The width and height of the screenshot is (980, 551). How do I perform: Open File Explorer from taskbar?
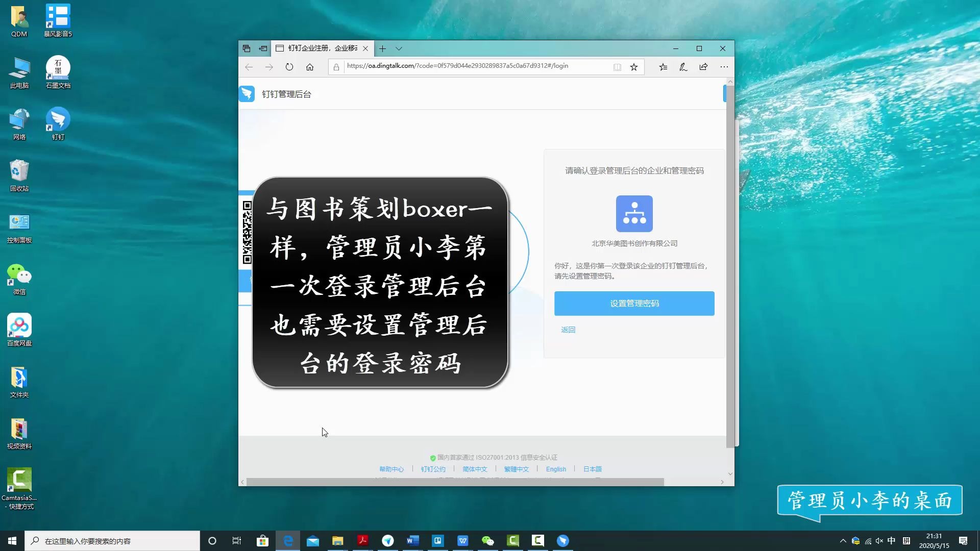(x=338, y=540)
